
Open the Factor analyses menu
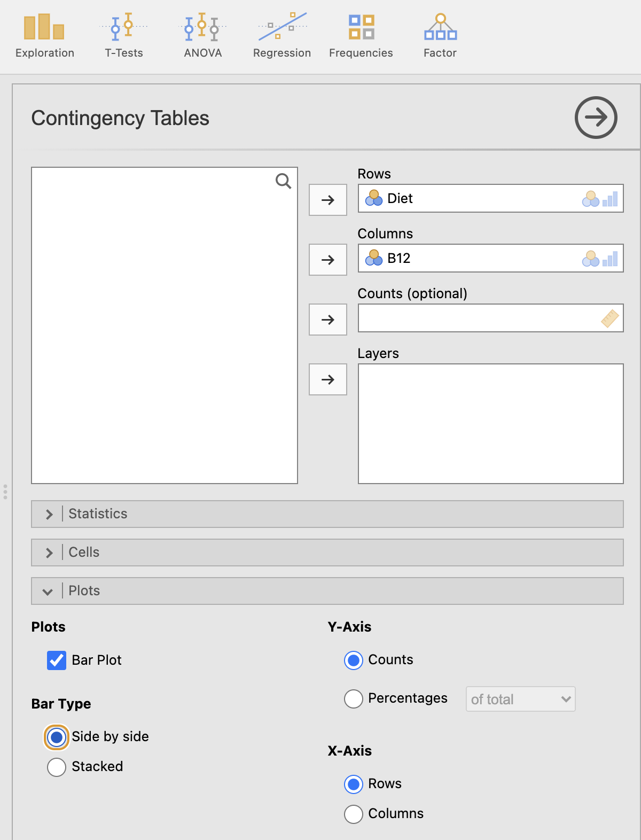point(440,36)
